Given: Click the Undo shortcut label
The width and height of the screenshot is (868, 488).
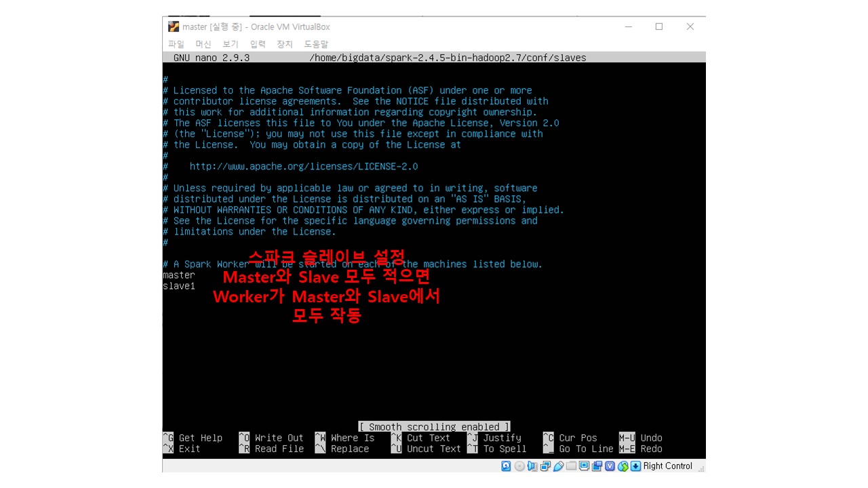Looking at the screenshot, I should point(651,438).
